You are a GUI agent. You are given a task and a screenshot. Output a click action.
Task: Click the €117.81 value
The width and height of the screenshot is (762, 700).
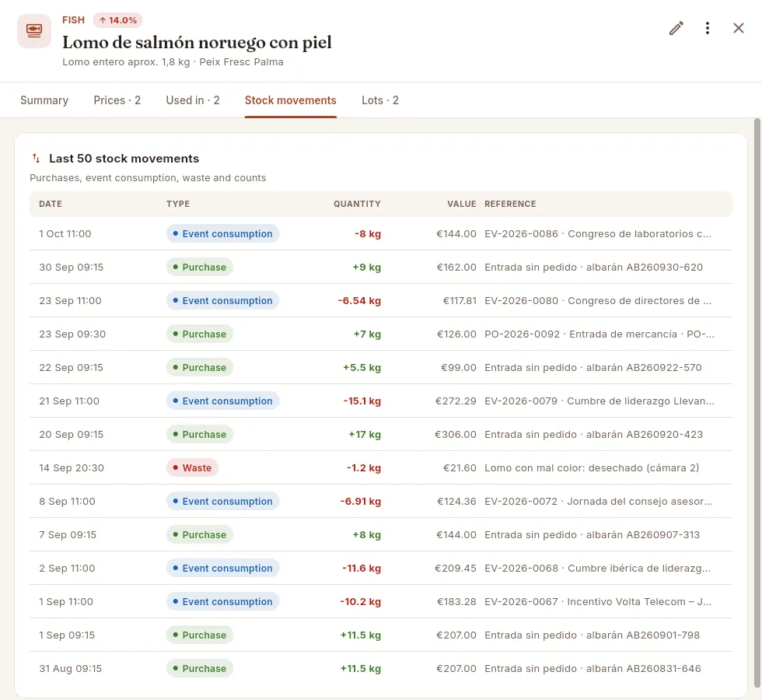(x=460, y=300)
